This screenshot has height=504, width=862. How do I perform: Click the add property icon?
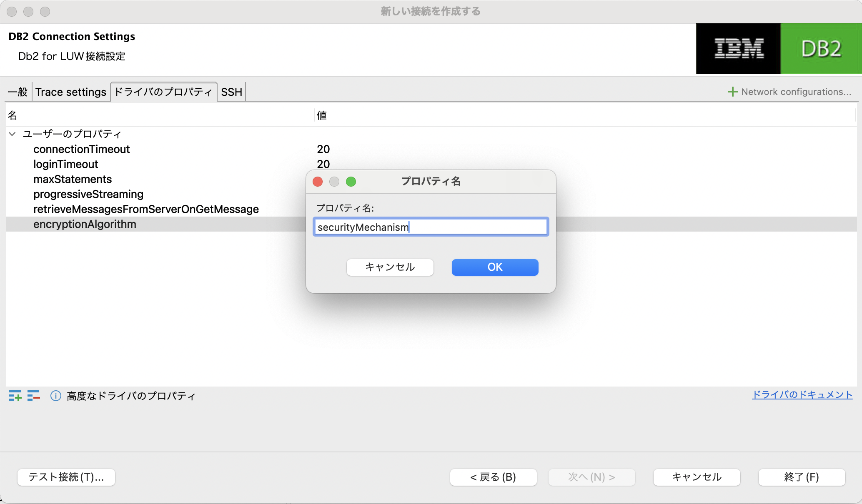(15, 396)
